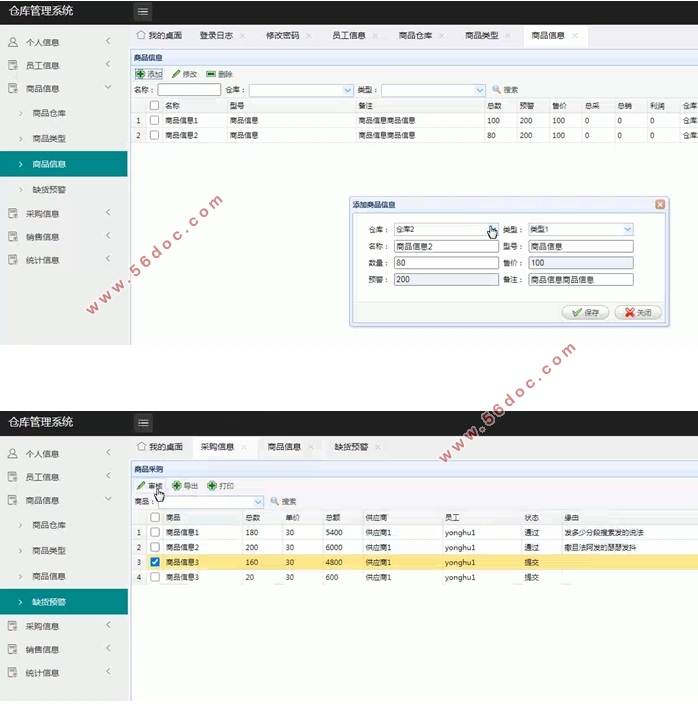
Task: Click the 名称 search field above the product table
Action: tap(189, 90)
